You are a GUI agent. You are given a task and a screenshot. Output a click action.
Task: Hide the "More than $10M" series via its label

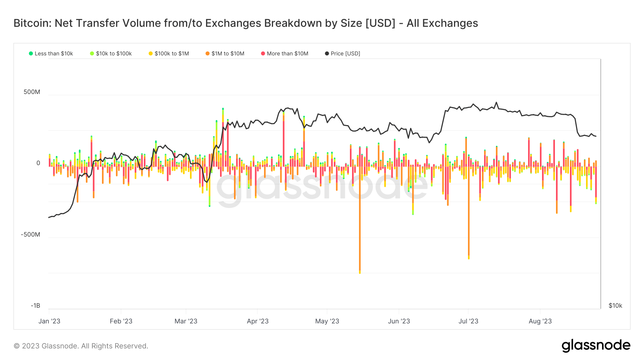pyautogui.click(x=287, y=54)
